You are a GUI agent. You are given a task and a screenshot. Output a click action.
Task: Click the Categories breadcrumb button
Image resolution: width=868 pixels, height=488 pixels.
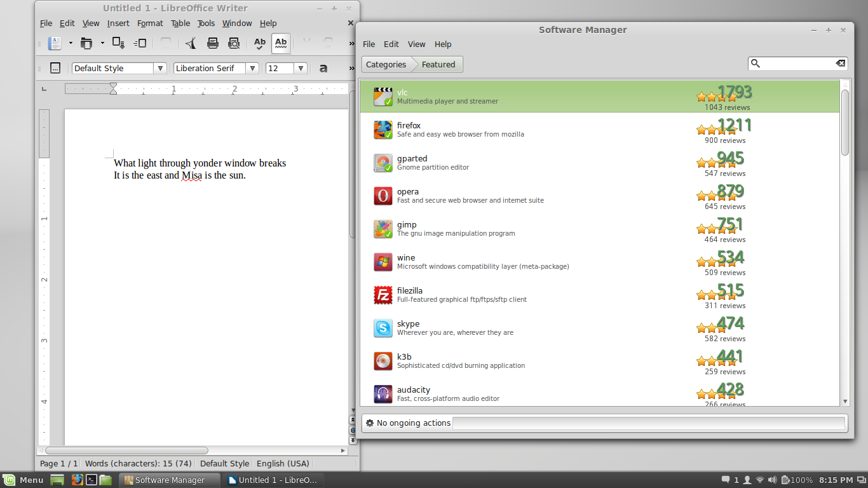[x=386, y=64]
